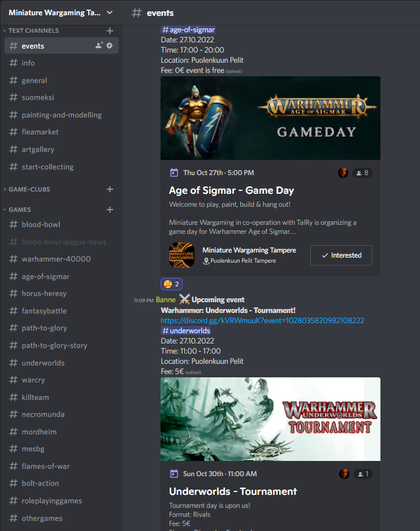
Task: Open the mesbg channel
Action: click(x=62, y=449)
